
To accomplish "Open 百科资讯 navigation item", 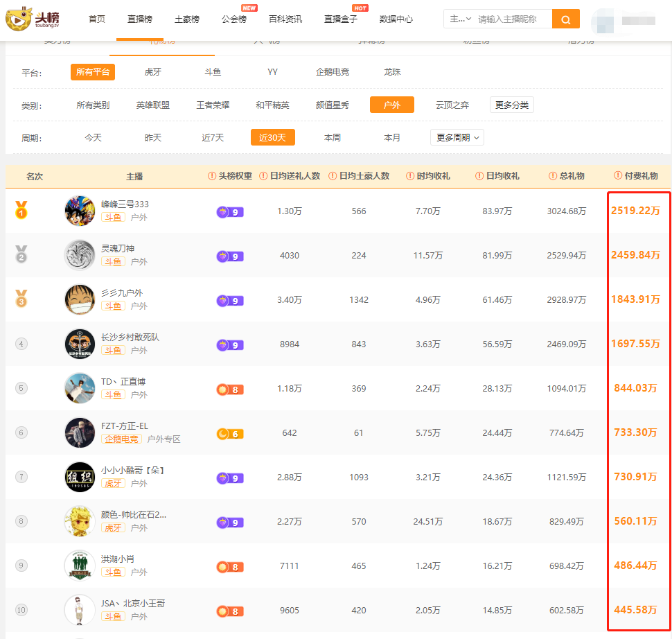I will click(x=285, y=19).
